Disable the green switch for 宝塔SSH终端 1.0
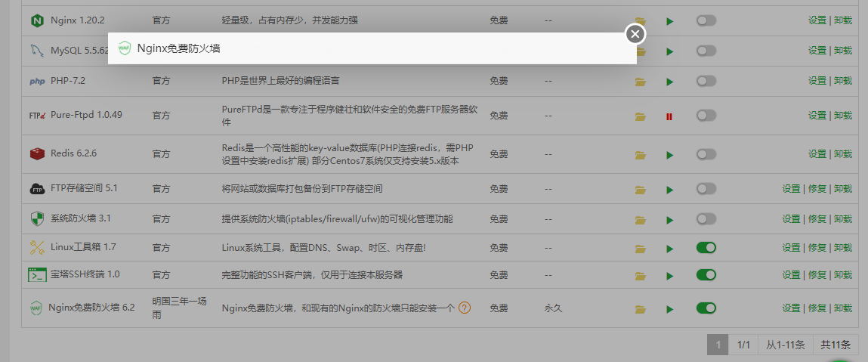This screenshot has width=868, height=362. 706,274
